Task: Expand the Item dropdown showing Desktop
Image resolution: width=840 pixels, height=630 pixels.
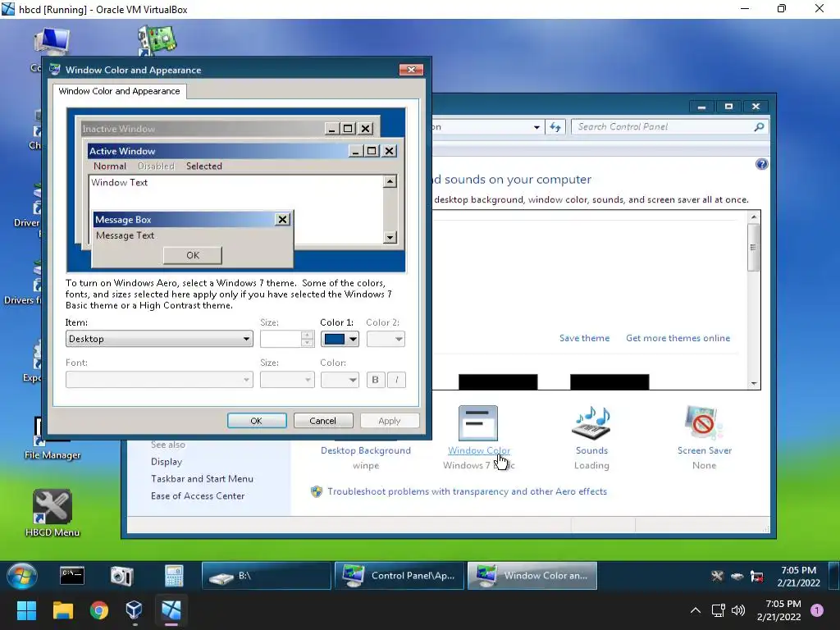Action: (x=159, y=339)
